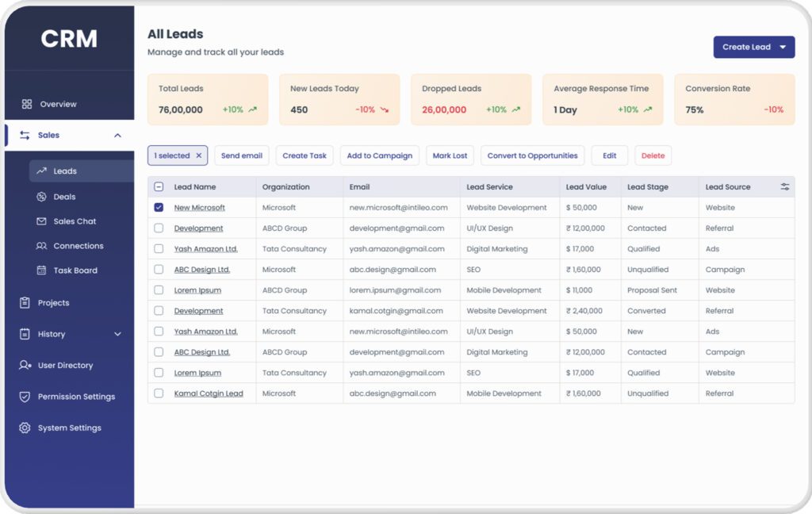
Task: Open the Create Lead dropdown arrow
Action: click(783, 47)
